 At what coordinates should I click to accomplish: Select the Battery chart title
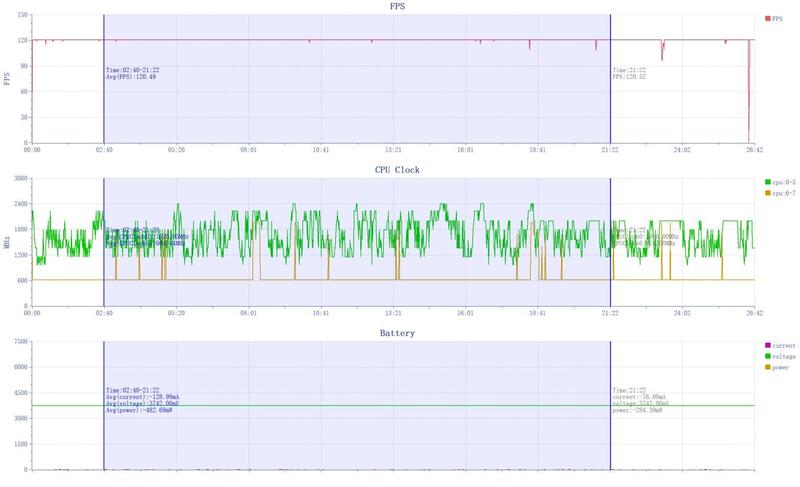397,333
